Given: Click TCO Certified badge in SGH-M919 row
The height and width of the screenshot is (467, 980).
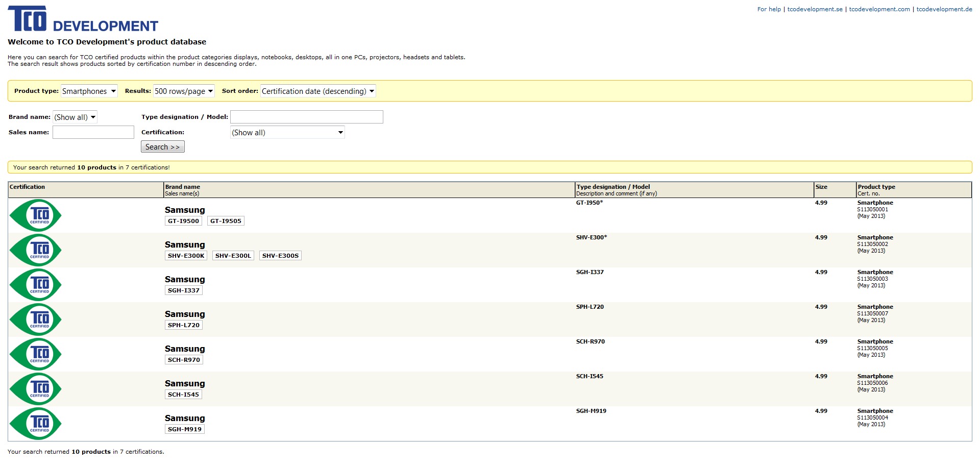Looking at the screenshot, I should [36, 424].
